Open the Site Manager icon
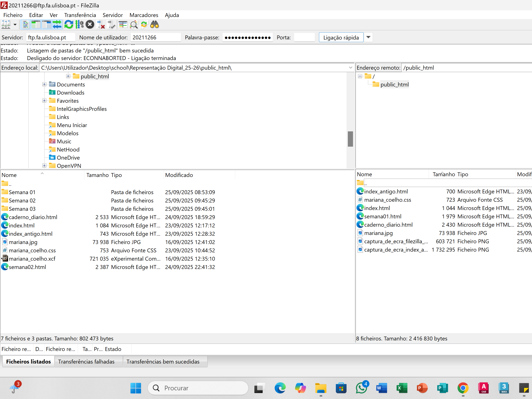 pos(6,25)
